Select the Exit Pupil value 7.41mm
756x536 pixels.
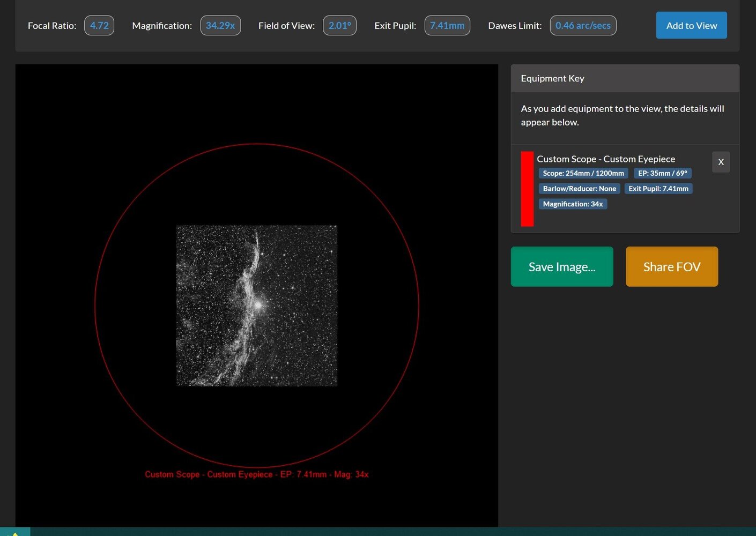coord(447,25)
